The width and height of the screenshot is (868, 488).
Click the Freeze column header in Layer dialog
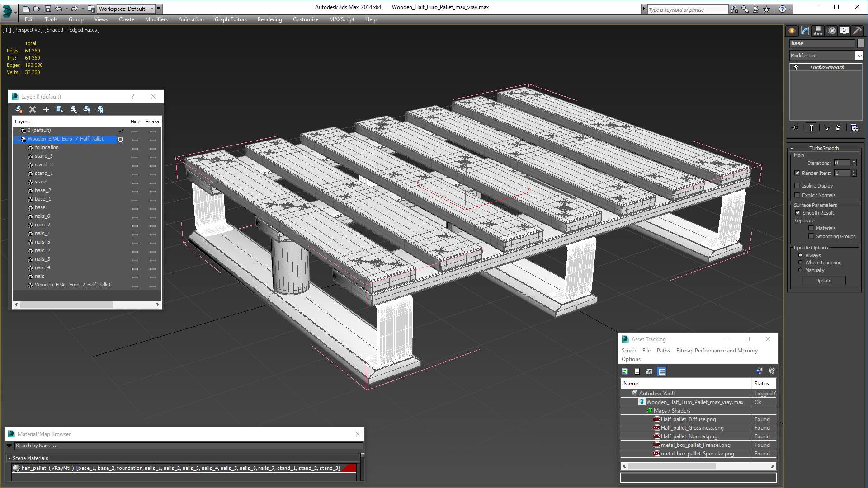tap(153, 122)
